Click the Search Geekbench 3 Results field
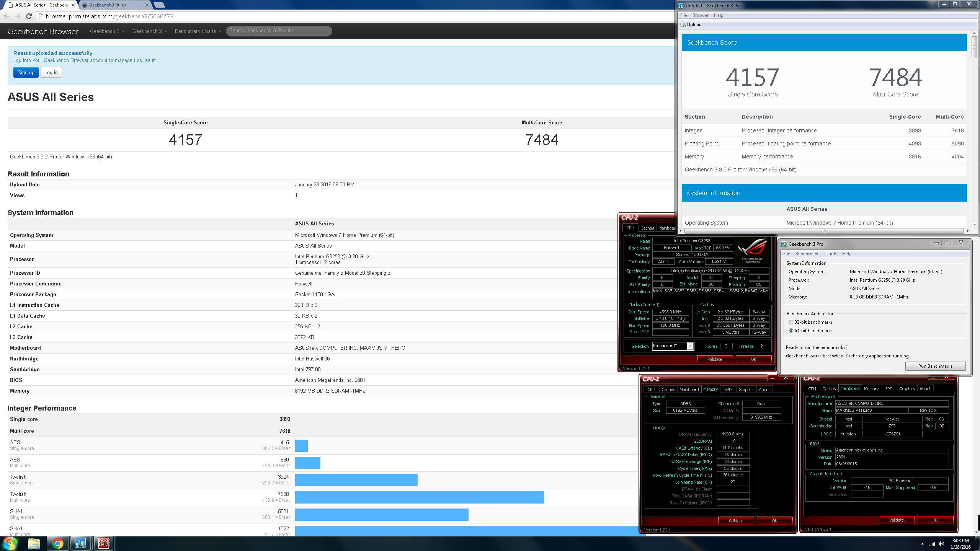The image size is (980, 551). point(279,31)
